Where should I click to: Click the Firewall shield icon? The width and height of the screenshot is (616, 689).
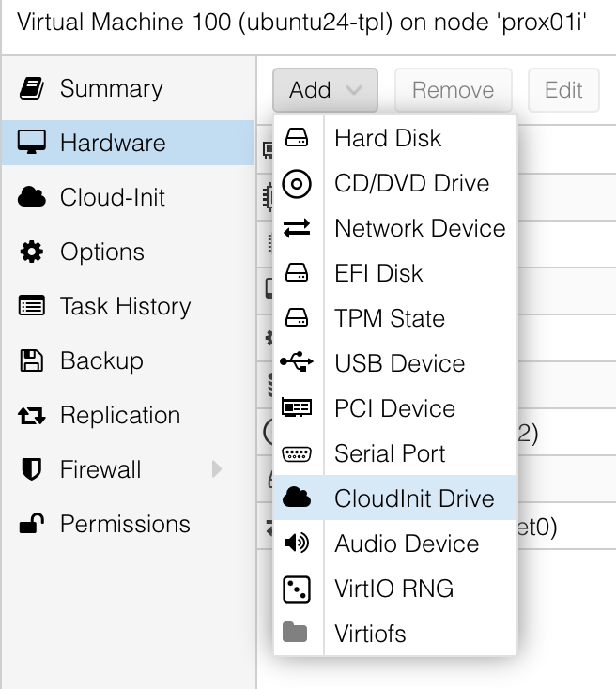point(32,468)
